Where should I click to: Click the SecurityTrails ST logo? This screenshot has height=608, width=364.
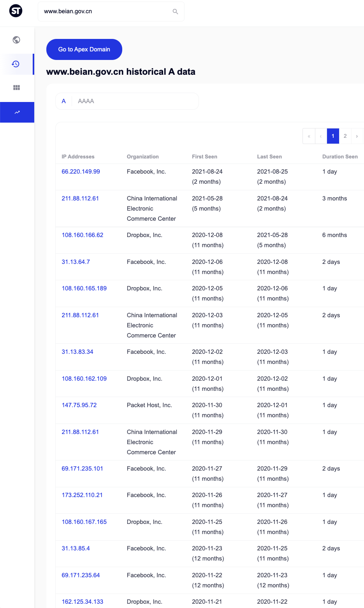click(x=16, y=11)
